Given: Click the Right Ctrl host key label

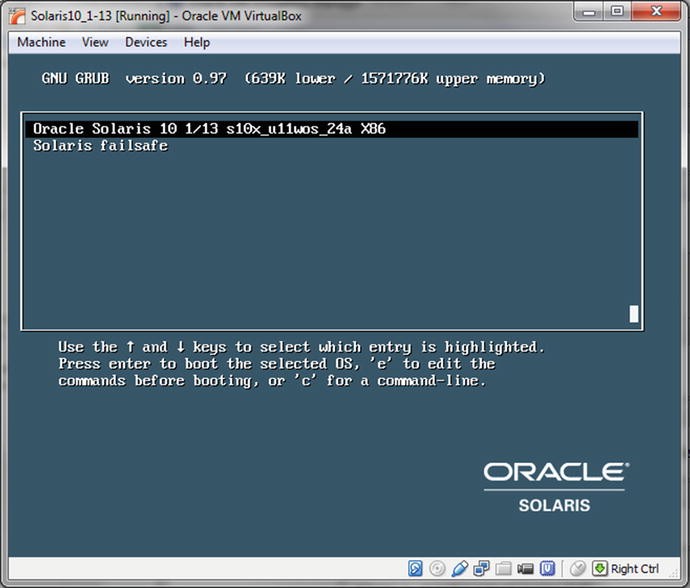Looking at the screenshot, I should (x=635, y=569).
